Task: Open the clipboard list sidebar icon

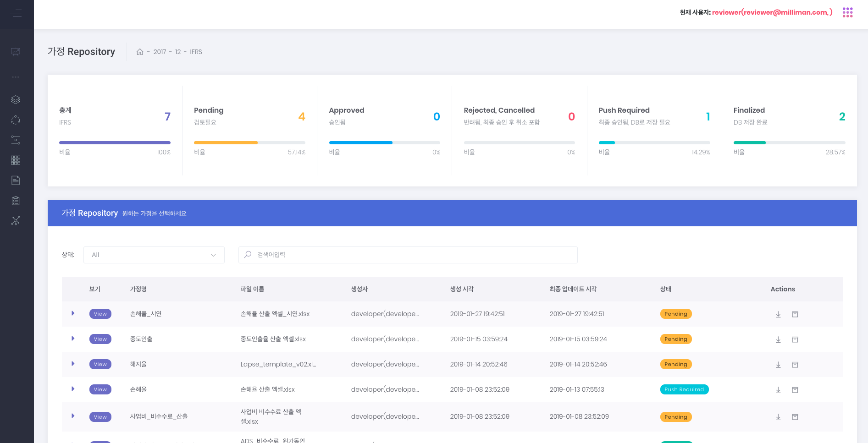Action: (x=16, y=201)
